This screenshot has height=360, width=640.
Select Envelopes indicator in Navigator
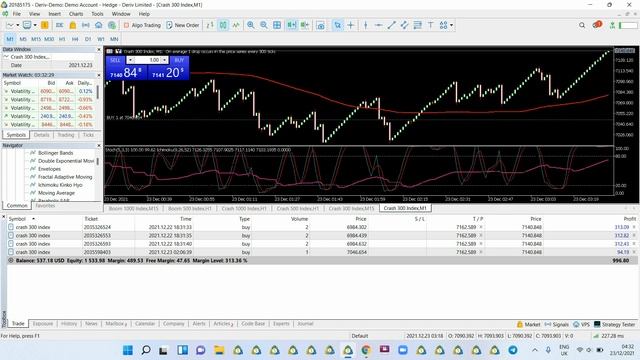coord(49,169)
